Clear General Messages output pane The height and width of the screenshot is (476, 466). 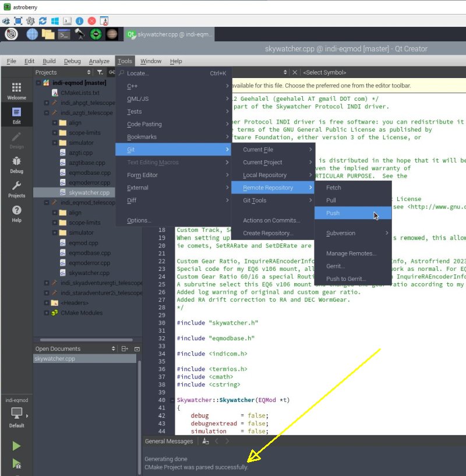(x=206, y=441)
